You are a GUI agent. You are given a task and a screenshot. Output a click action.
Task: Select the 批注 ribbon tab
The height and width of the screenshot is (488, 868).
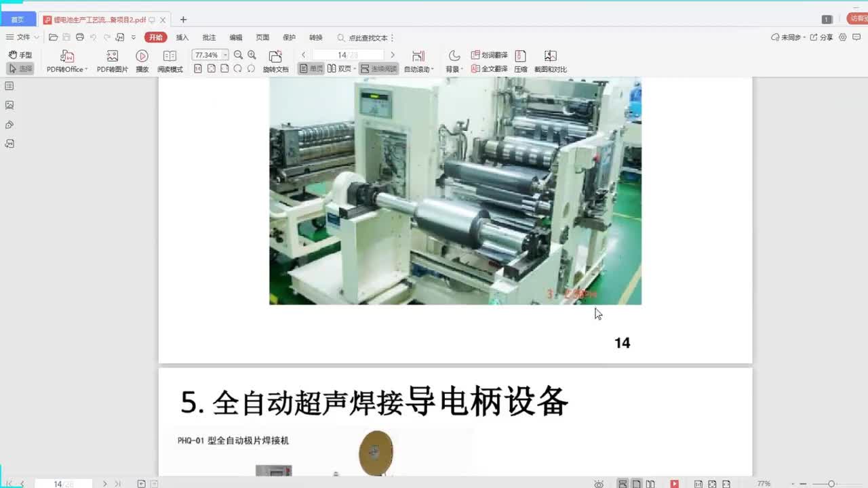click(x=209, y=37)
